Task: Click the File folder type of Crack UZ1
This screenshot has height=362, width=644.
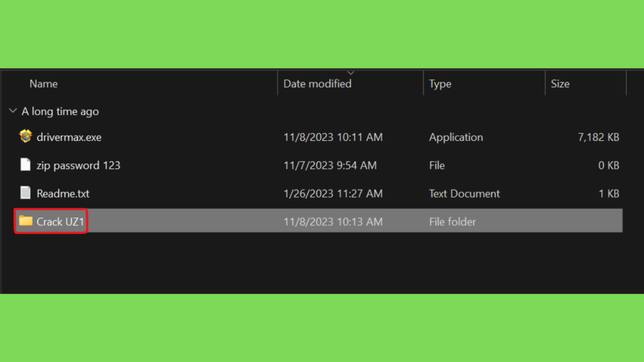Action: [x=453, y=222]
